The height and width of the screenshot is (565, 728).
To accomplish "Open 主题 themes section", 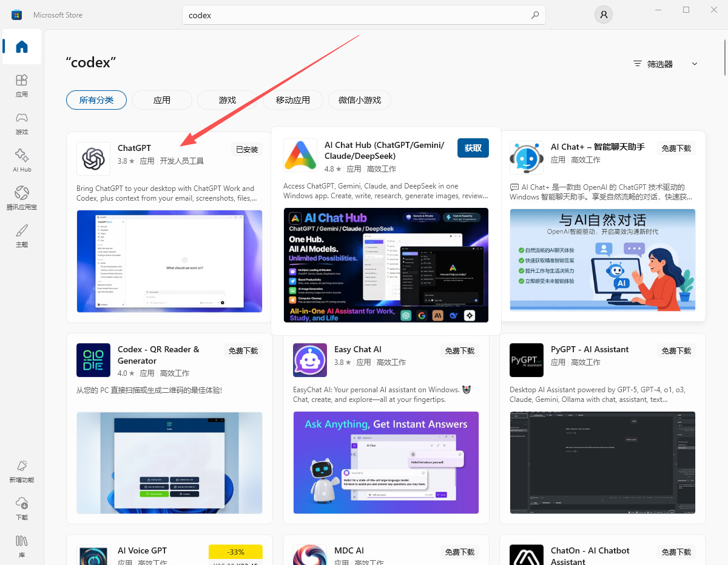I will tap(22, 236).
